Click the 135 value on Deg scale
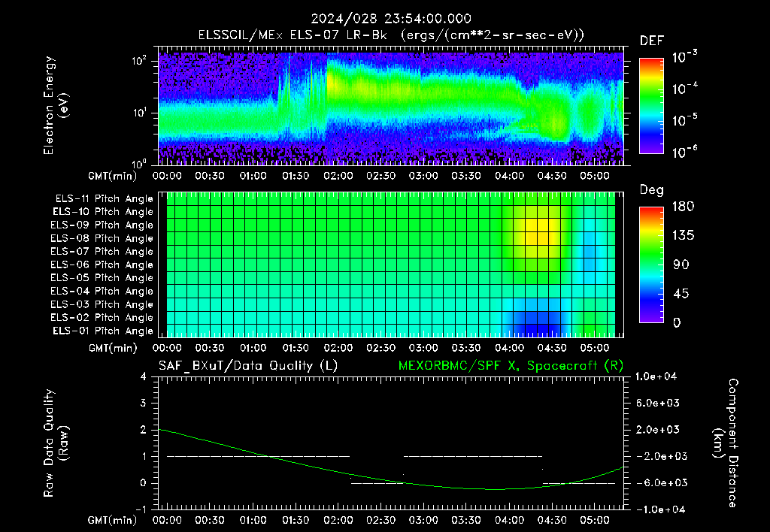This screenshot has width=770, height=532. click(683, 236)
